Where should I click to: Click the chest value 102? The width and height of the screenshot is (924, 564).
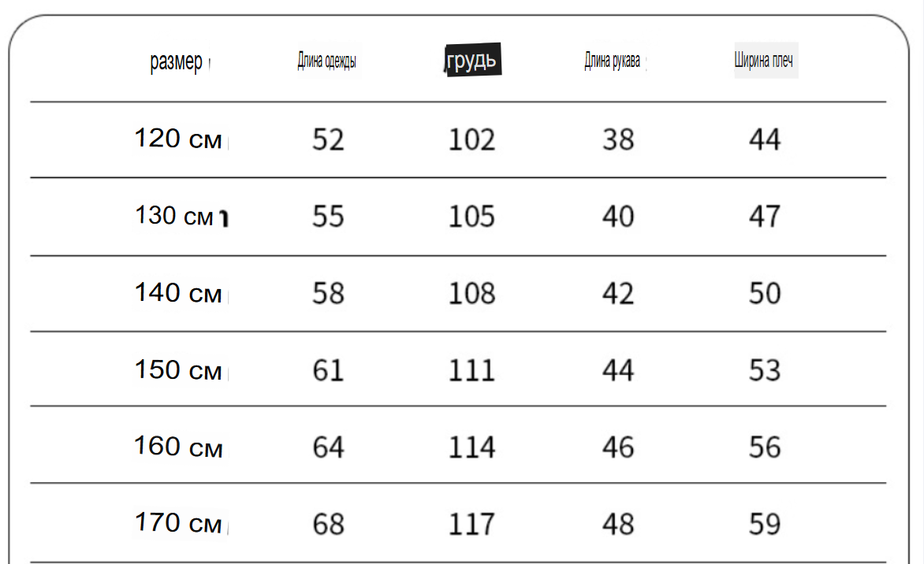pos(471,140)
